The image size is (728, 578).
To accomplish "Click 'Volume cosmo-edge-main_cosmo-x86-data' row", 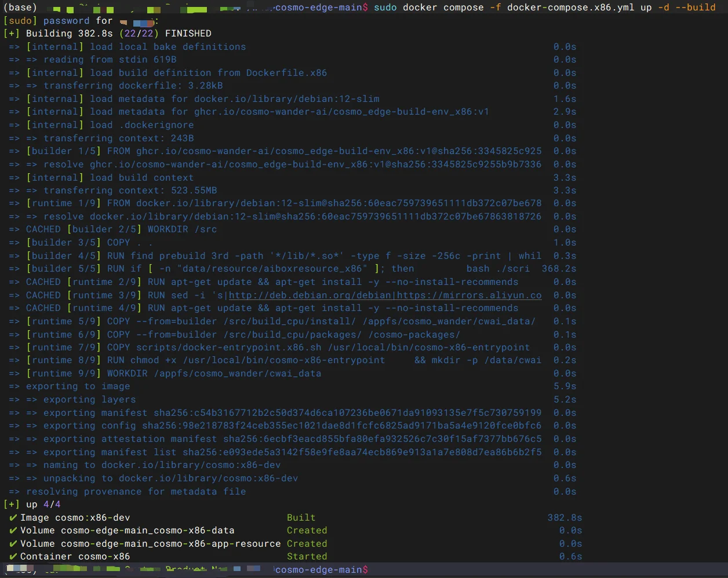I will (296, 531).
